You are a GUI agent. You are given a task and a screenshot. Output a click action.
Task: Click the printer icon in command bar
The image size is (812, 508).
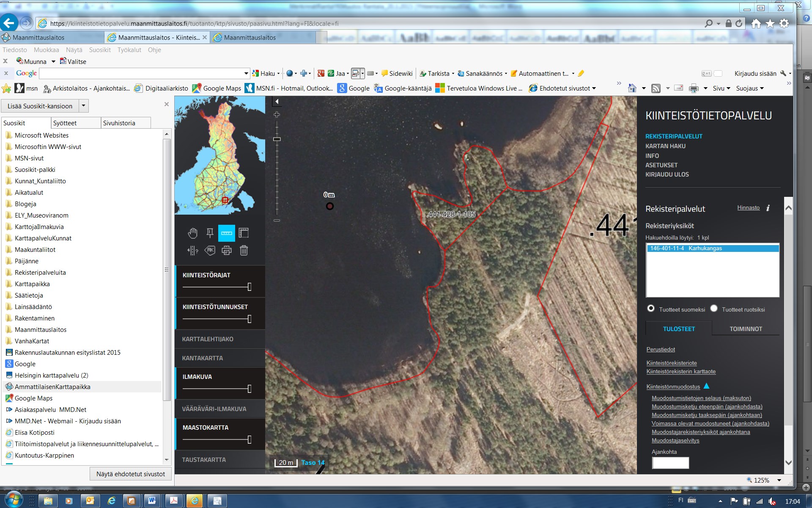pos(694,88)
